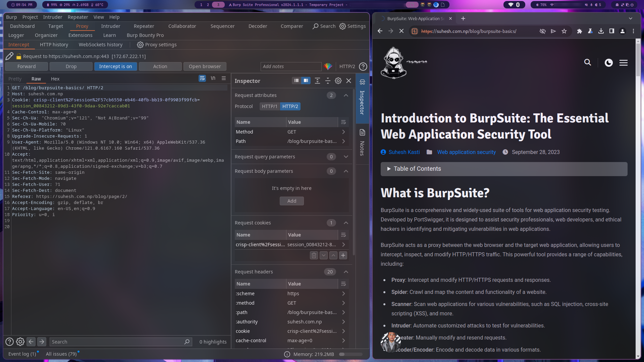Open the Web application security category link
This screenshot has width=644, height=362.
pos(466,152)
